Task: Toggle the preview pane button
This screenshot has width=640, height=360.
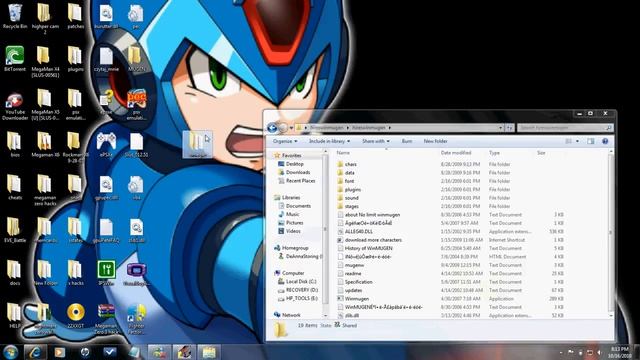Action: coord(591,141)
